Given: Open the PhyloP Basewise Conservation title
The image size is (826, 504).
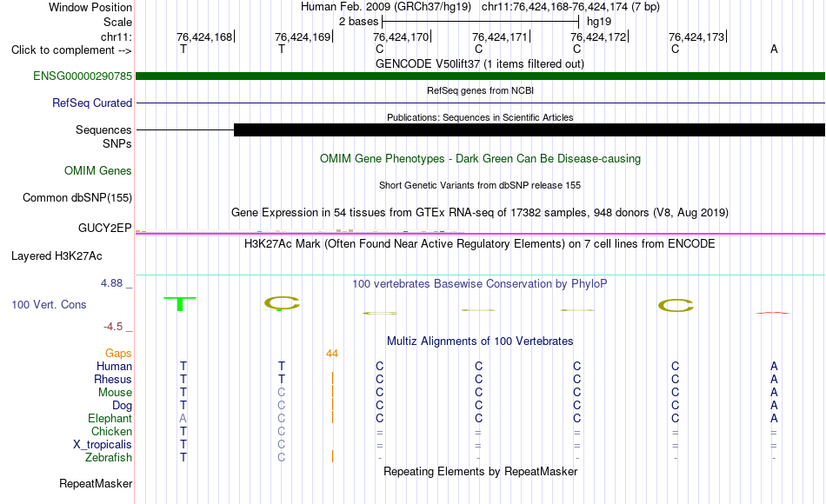Looking at the screenshot, I should [480, 284].
